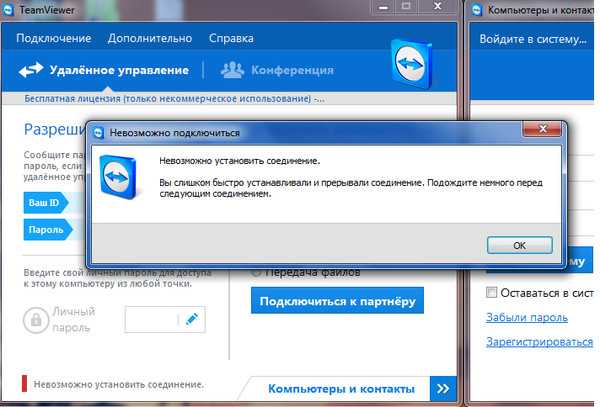This screenshot has height=407, width=600.
Task: Click the Пароль label
Action: click(x=46, y=230)
